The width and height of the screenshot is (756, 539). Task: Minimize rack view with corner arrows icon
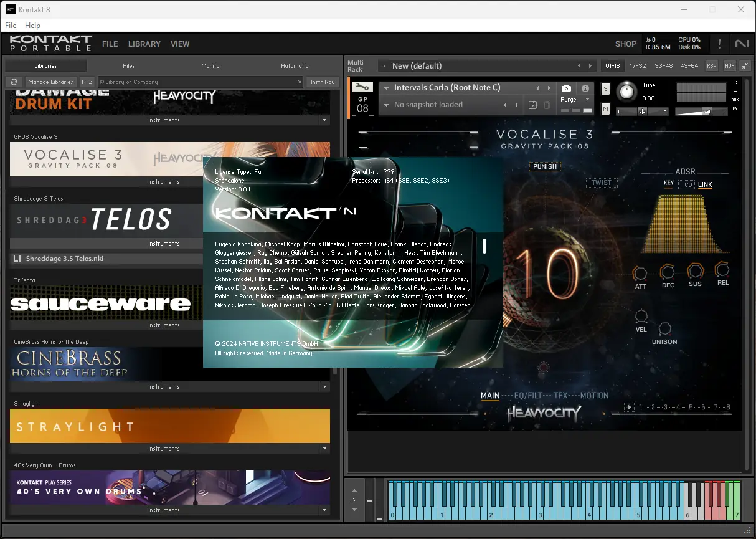(x=745, y=65)
